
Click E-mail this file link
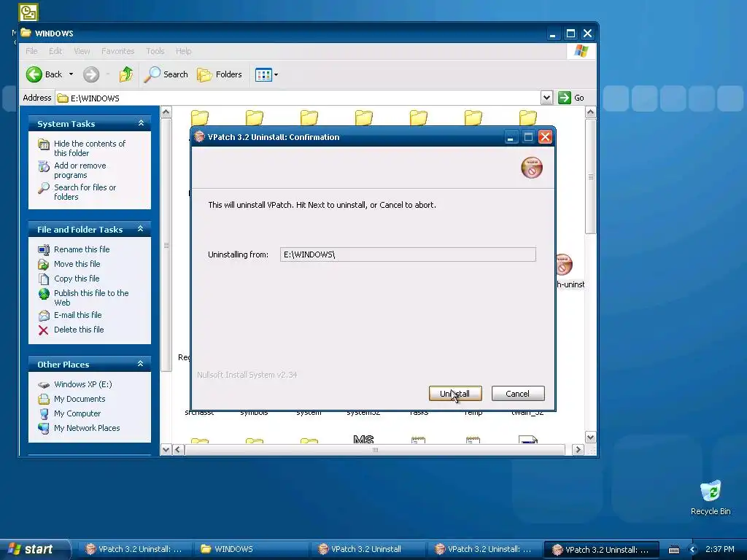tap(77, 315)
